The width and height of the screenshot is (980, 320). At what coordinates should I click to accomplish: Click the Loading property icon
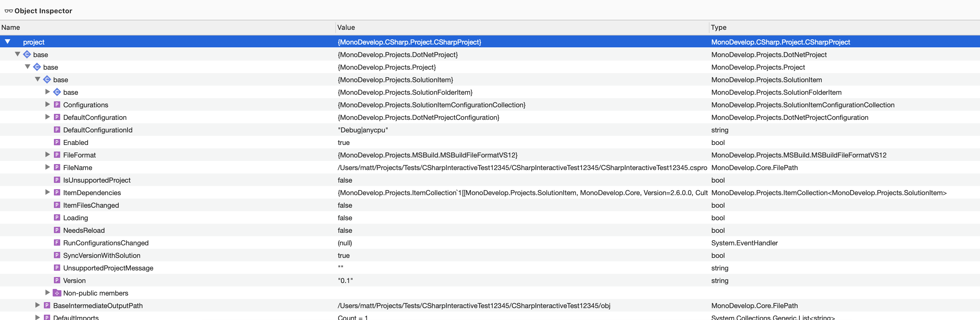[x=57, y=217]
